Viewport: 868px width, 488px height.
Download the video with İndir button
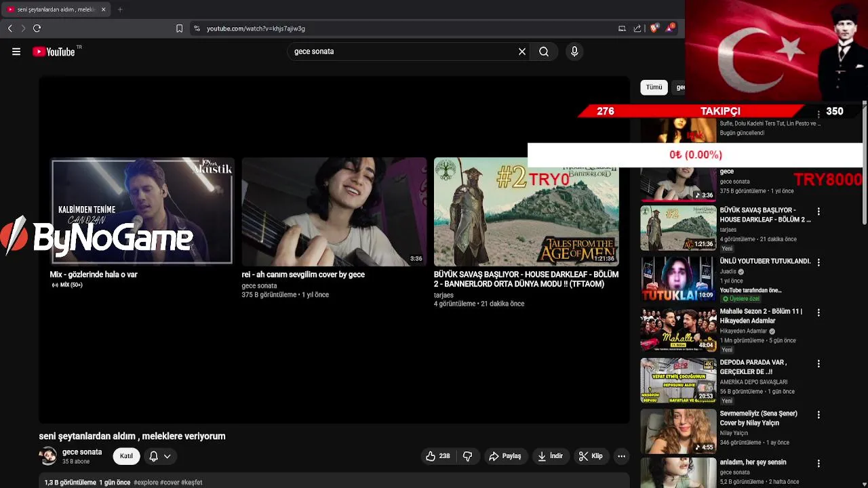(550, 456)
